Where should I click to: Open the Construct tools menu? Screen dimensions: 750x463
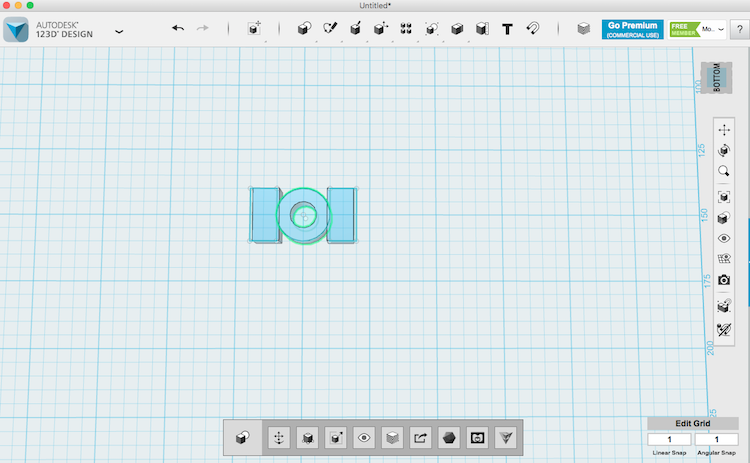pyautogui.click(x=355, y=29)
